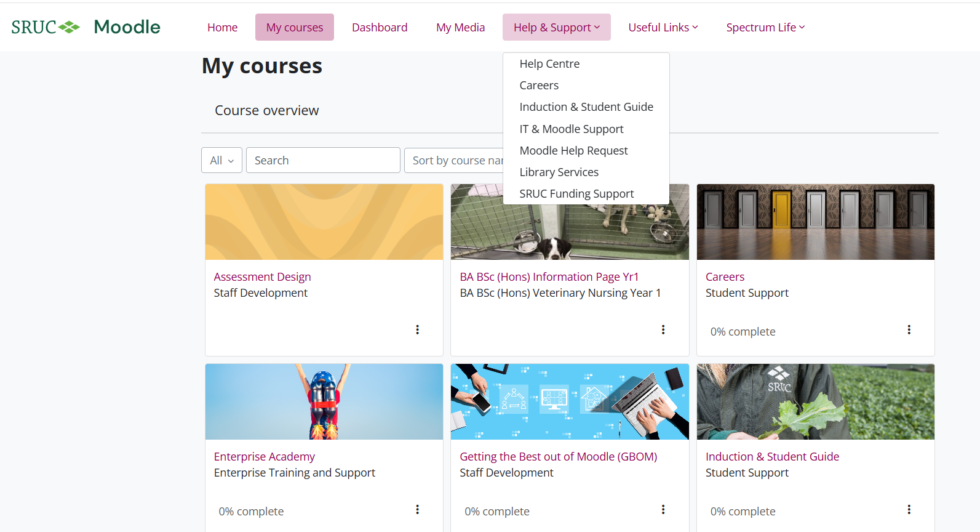Click 0% complete on Induction & Student Guide card

(x=743, y=512)
